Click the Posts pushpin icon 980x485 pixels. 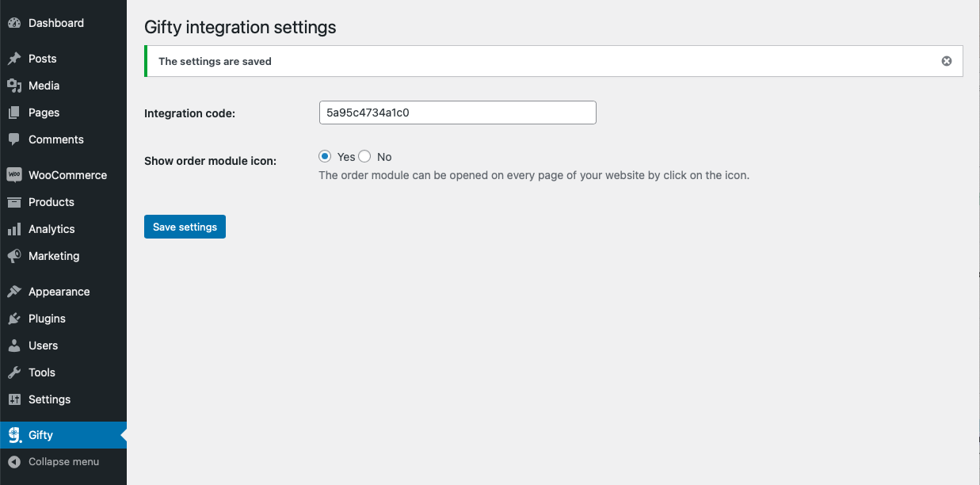pos(14,59)
